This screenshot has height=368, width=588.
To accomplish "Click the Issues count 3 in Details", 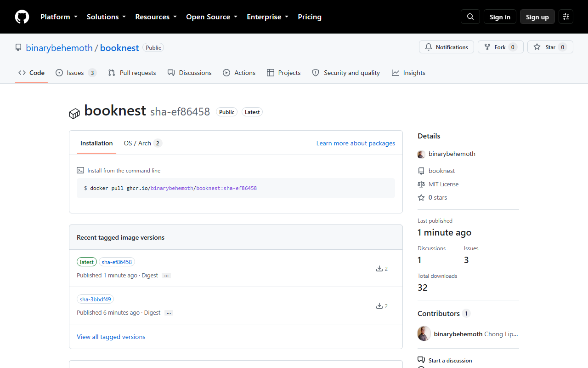I will tap(466, 260).
